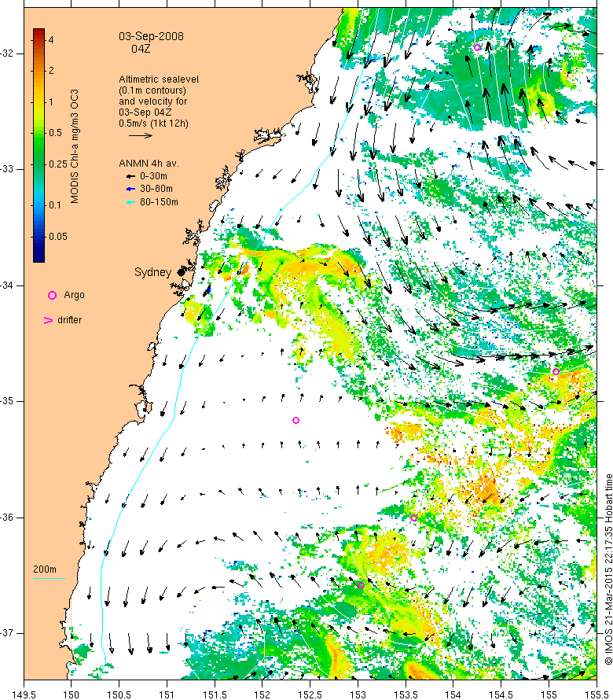This screenshot has height=700, width=613.
Task: Click the -33 latitude axis label
Action: tap(7, 169)
